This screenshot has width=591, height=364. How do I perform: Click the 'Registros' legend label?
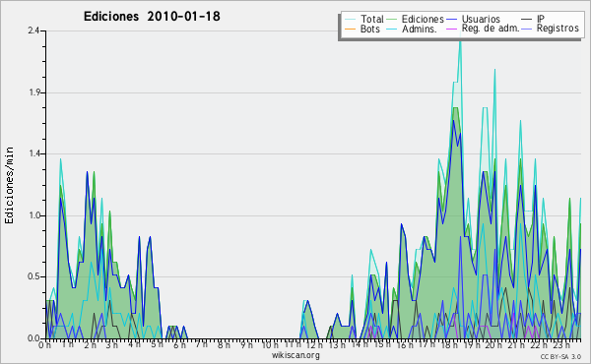click(x=558, y=29)
